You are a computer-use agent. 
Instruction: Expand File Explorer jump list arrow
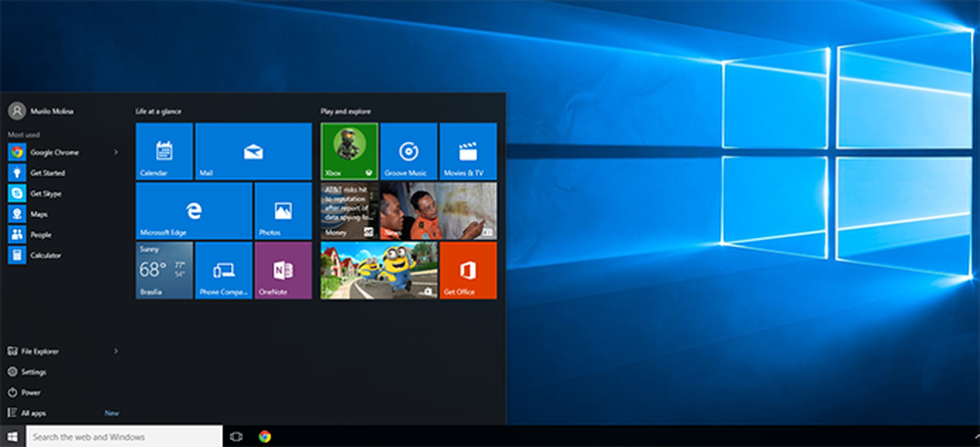pos(116,351)
